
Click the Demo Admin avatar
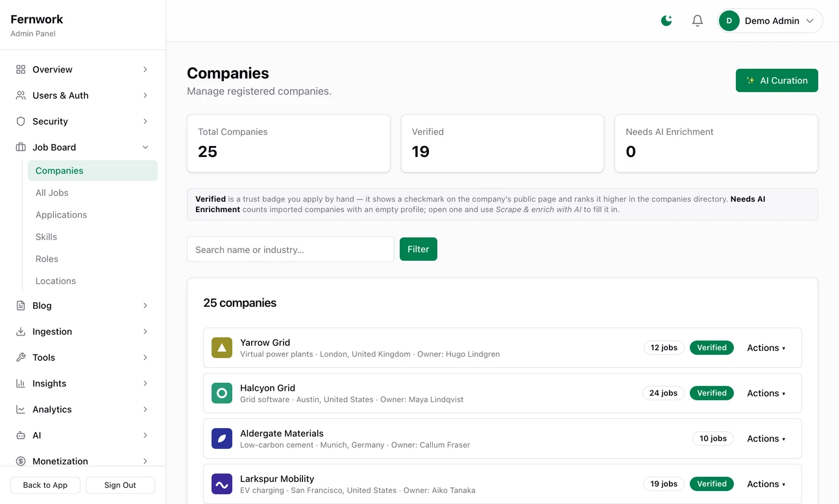[729, 21]
